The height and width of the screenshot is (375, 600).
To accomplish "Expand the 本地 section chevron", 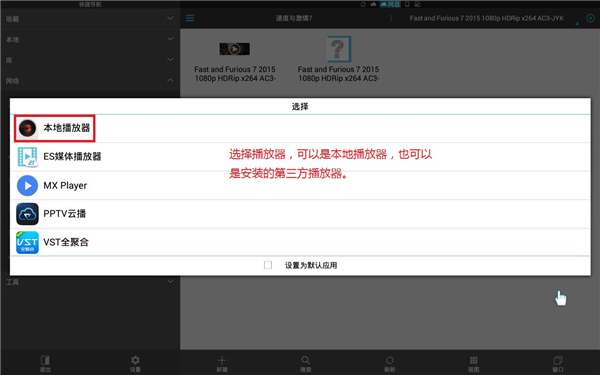I will [x=170, y=39].
